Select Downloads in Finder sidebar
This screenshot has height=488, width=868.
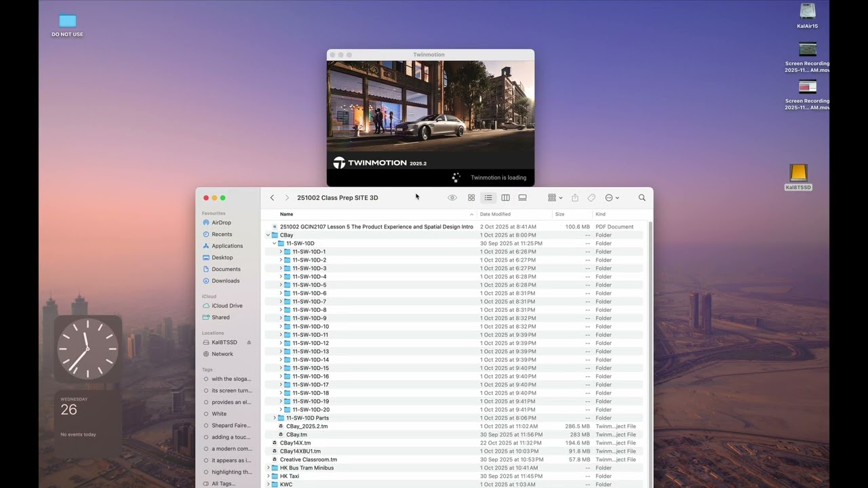click(227, 281)
